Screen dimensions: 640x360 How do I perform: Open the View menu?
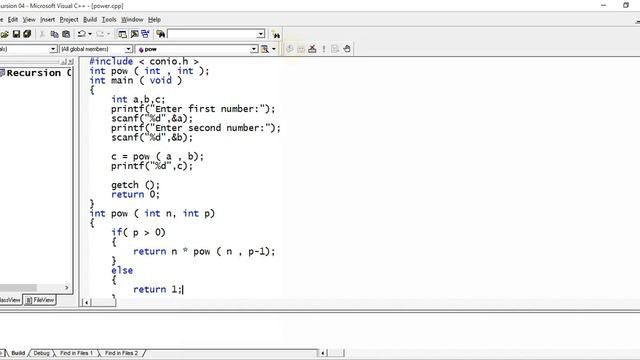(29, 20)
